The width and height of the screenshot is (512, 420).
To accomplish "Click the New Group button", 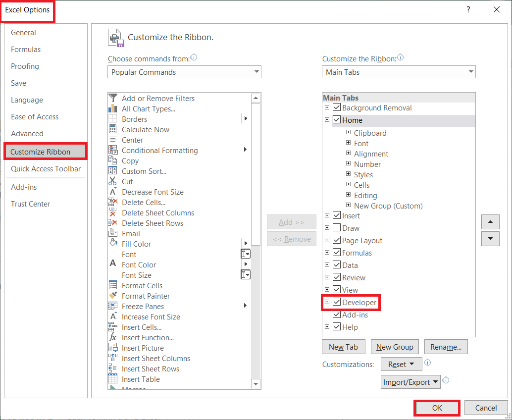I will click(395, 347).
